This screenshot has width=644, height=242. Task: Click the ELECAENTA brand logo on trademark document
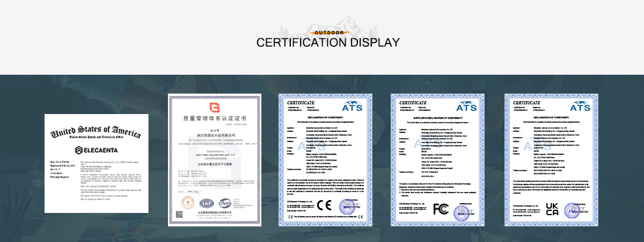(97, 150)
